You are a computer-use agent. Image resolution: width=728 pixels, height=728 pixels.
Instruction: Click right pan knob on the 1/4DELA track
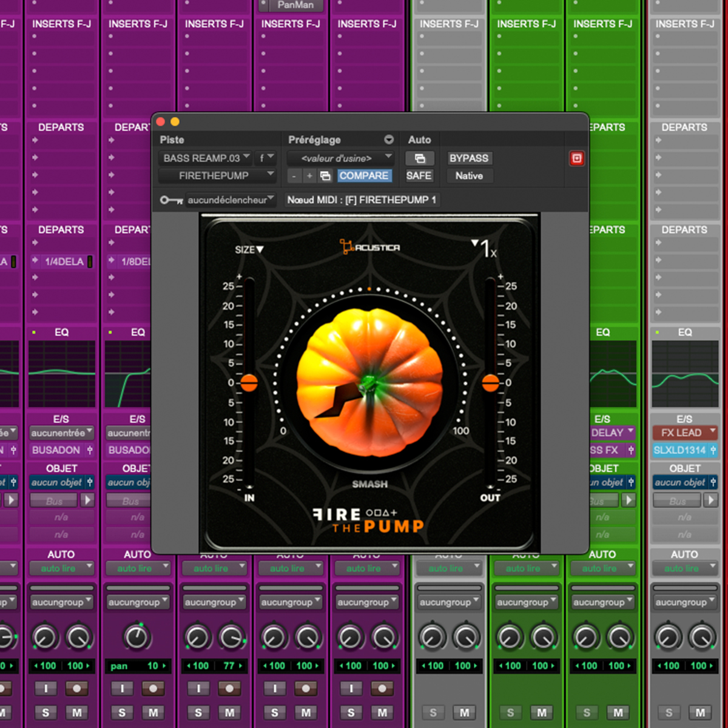(79, 637)
